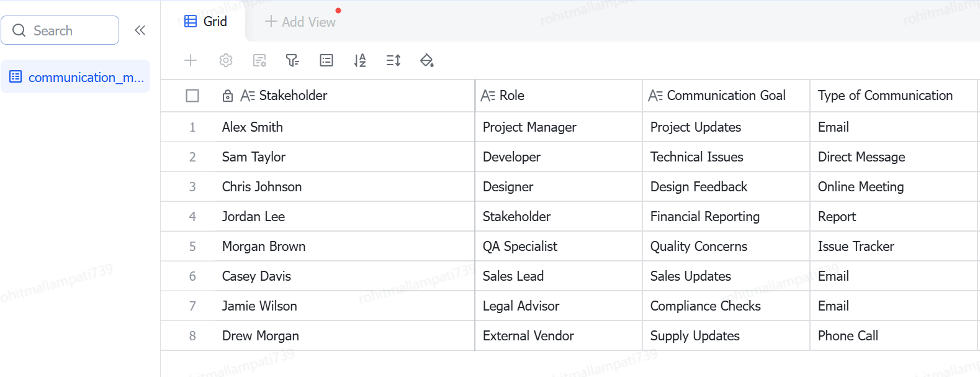Open the communication_m... table in sidebar
Screen dimensions: 980x377
pyautogui.click(x=76, y=77)
